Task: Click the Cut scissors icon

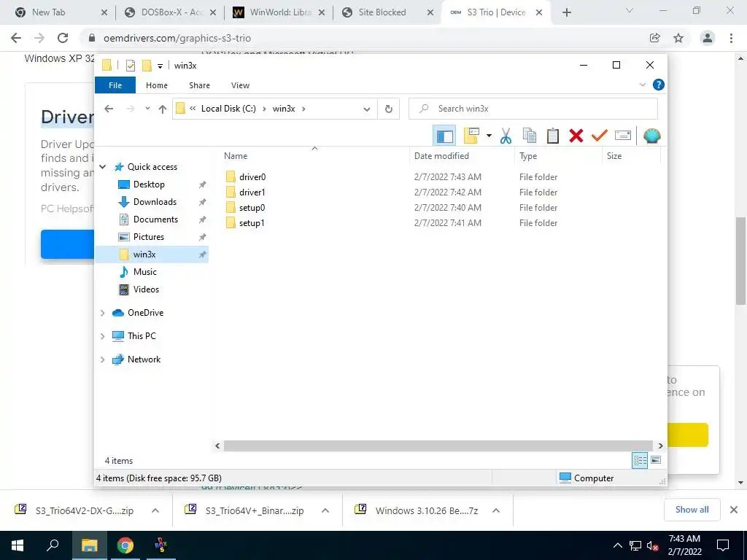Action: click(x=506, y=136)
